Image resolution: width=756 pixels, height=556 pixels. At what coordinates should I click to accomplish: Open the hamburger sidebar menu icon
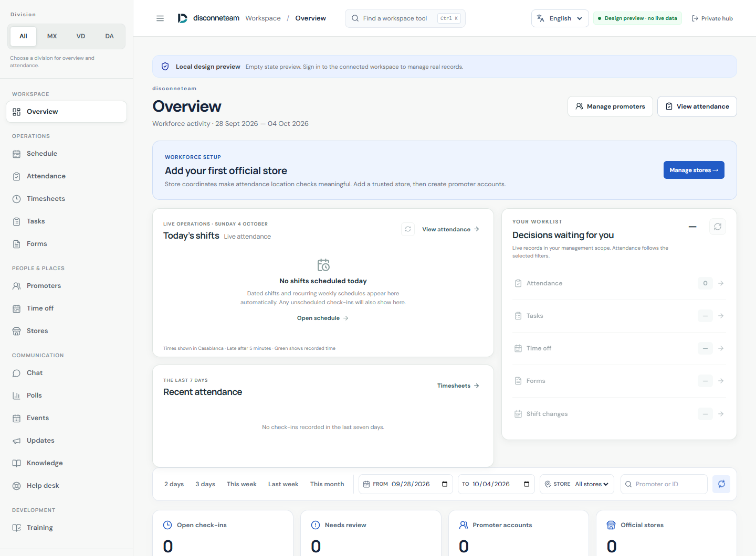click(160, 18)
